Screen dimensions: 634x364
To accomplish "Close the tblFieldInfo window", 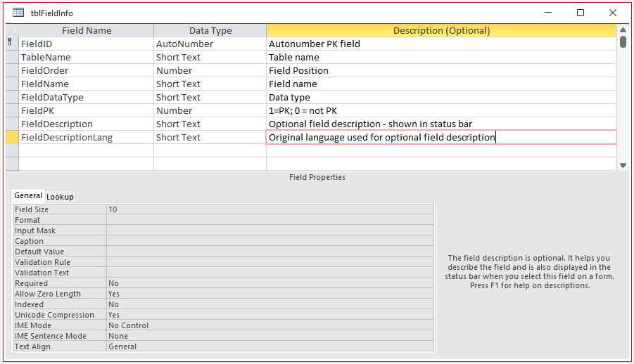I will point(613,13).
